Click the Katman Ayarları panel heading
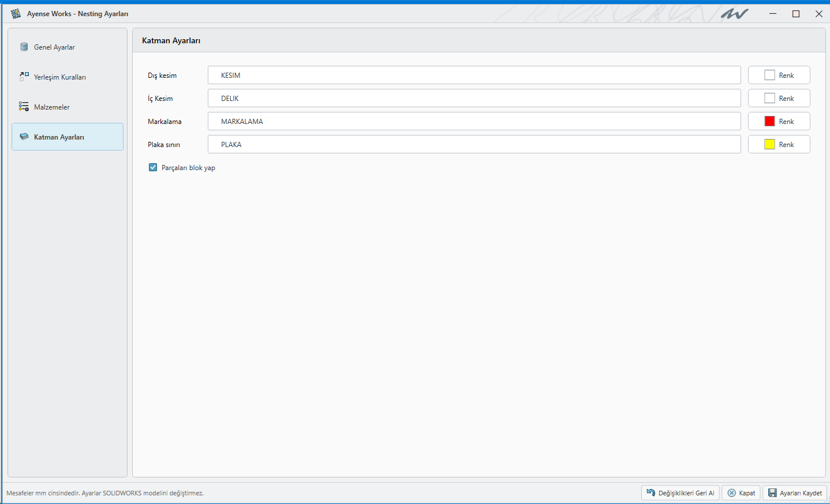The width and height of the screenshot is (830, 504). (x=171, y=40)
